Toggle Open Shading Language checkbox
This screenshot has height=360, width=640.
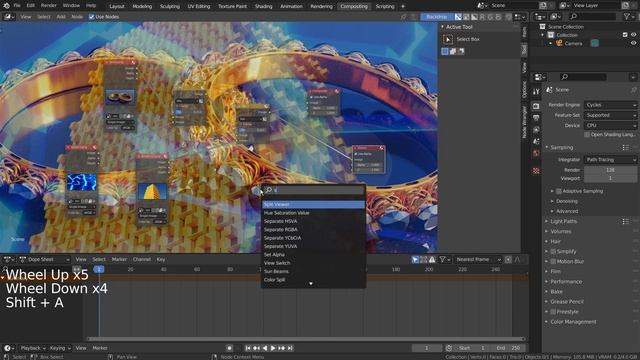[587, 135]
